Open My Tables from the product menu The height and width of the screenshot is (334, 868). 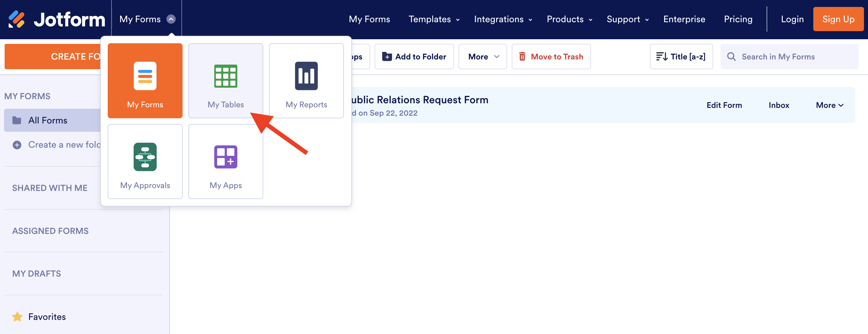tap(225, 81)
